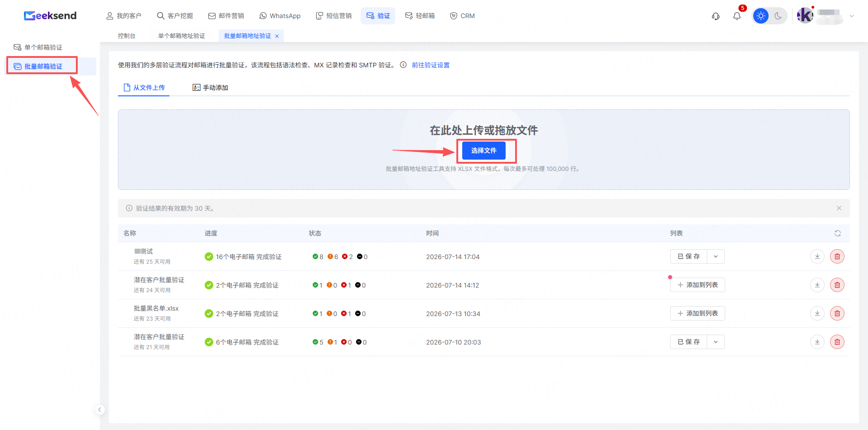Delete the 批量黑名单.xlsx row
Image resolution: width=868 pixels, height=430 pixels.
(837, 313)
